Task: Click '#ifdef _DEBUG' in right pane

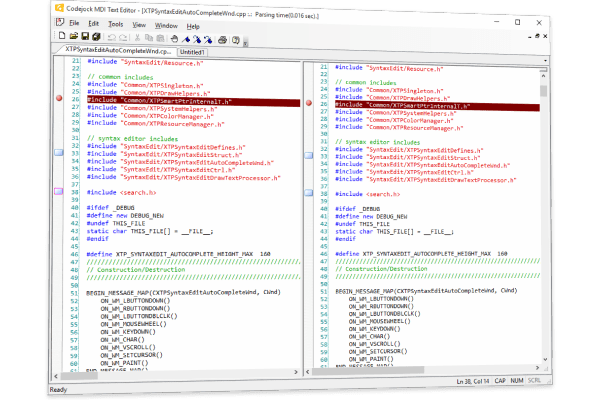Action: pos(357,209)
